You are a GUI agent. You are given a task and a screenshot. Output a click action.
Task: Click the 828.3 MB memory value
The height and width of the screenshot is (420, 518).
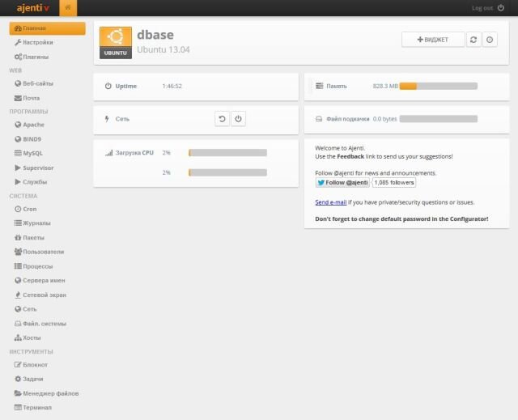click(x=385, y=86)
